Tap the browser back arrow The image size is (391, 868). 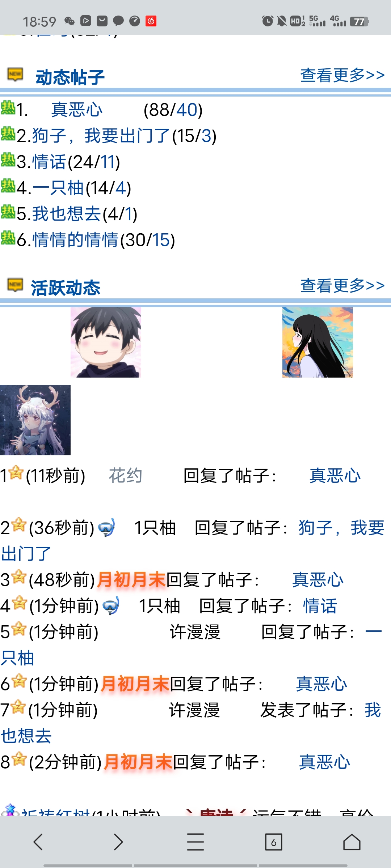38,842
